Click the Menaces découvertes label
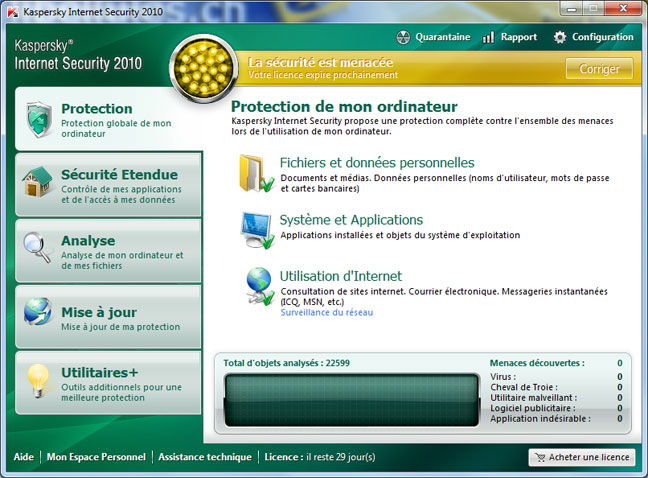Viewport: 648px width, 478px height. click(x=537, y=363)
